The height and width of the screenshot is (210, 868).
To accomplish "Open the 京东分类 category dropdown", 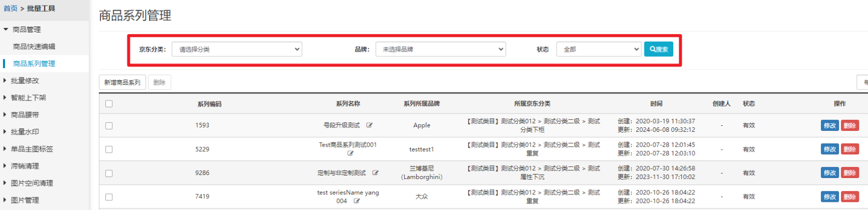I will [237, 49].
